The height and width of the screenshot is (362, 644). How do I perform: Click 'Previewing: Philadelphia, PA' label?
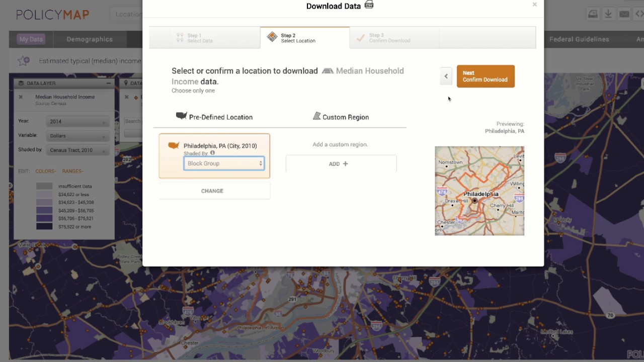click(x=505, y=127)
